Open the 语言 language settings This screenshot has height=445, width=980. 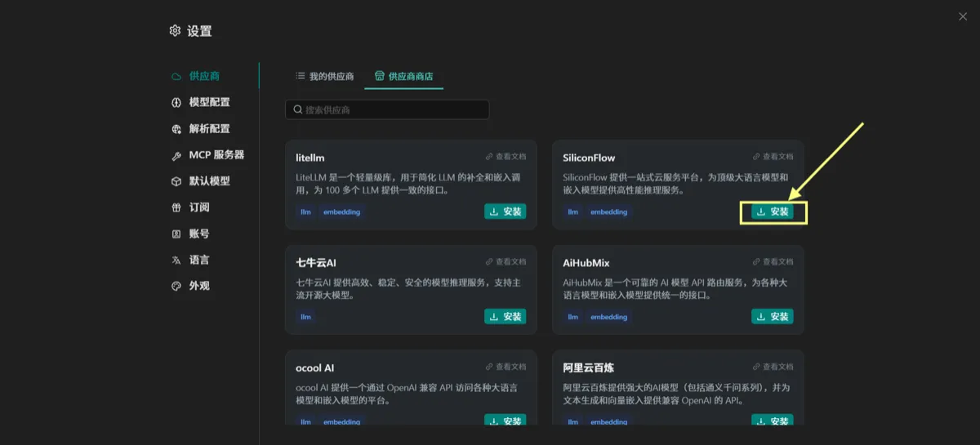190,260
